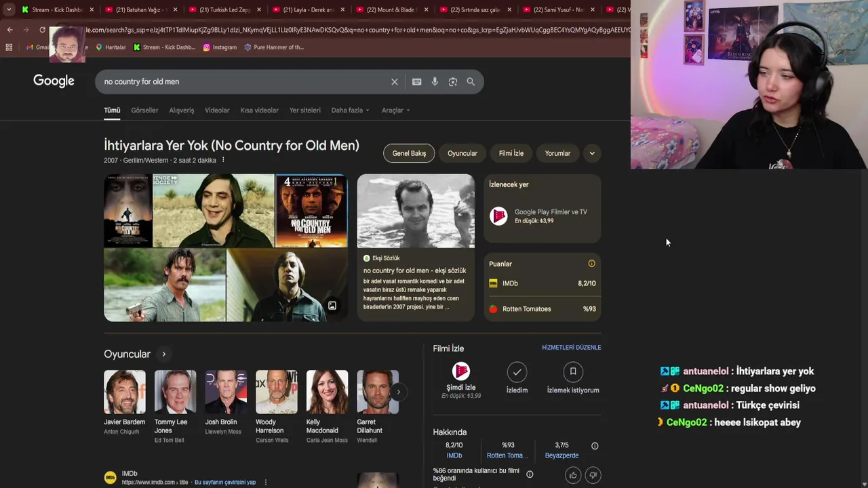868x488 pixels.
Task: Select the Yorumlar chip
Action: click(557, 153)
